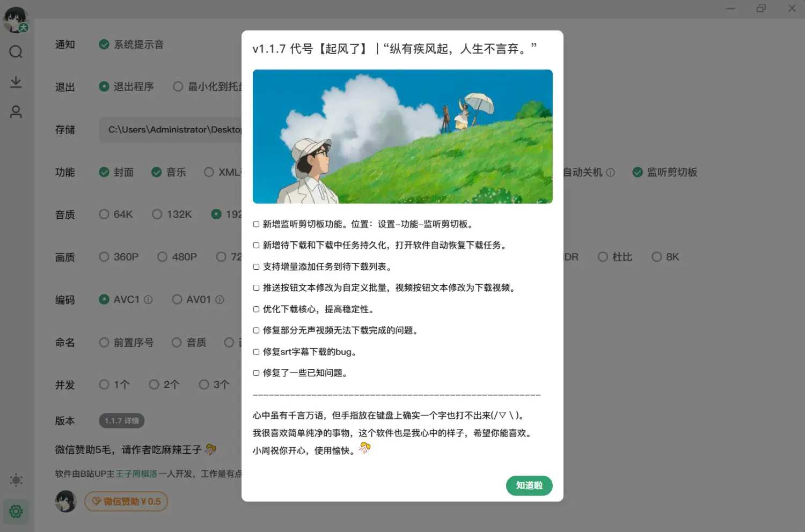Open the settings gear in the sidebar

pyautogui.click(x=16, y=512)
